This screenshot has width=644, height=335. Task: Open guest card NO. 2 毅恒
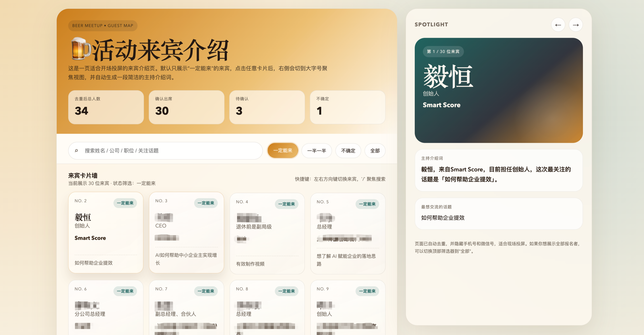pyautogui.click(x=106, y=232)
